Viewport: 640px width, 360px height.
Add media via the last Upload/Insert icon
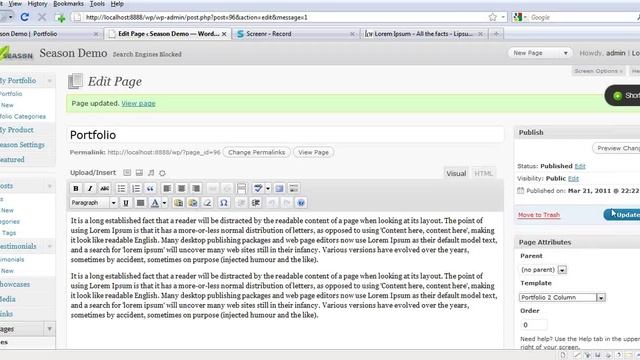(x=162, y=173)
